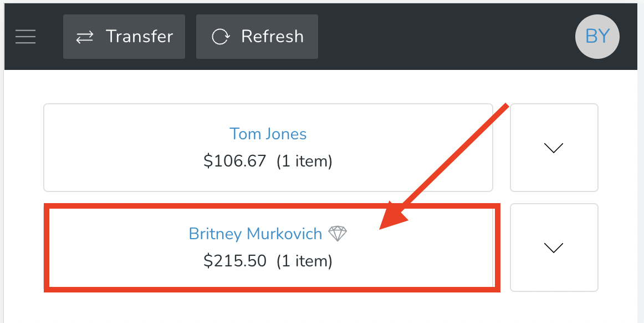Open the Tom Jones customer link
Image resolution: width=644 pixels, height=323 pixels.
(268, 134)
